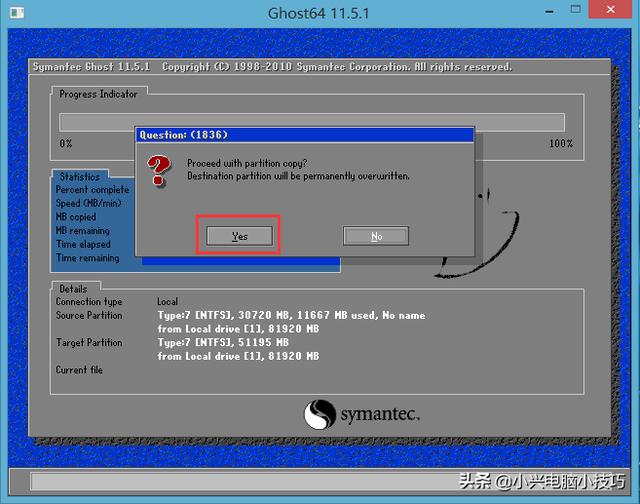
Task: Confirm partition copy with Yes button
Action: (239, 236)
